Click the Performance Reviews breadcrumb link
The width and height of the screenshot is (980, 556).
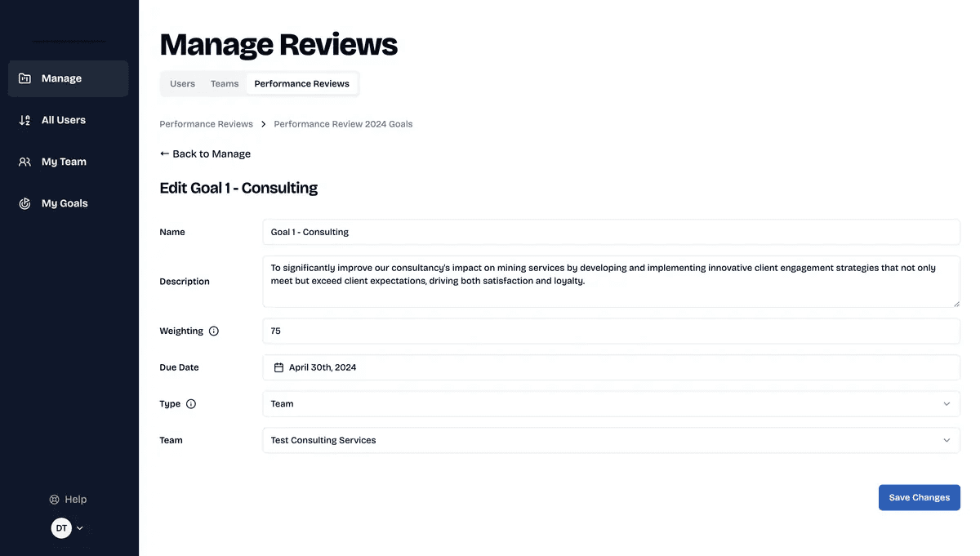[206, 124]
